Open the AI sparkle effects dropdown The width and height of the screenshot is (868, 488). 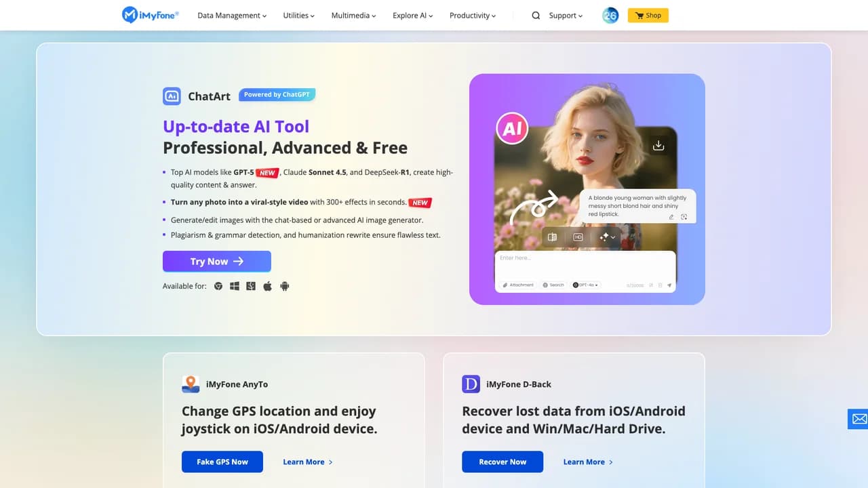pos(608,237)
